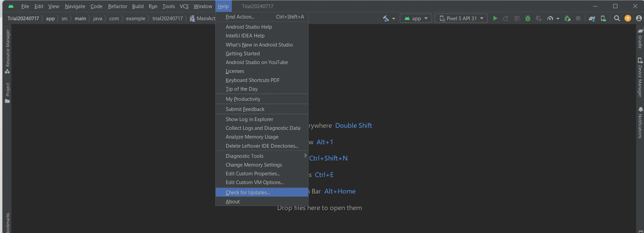This screenshot has height=233, width=644.
Task: Attach Debugger to Android Process icon
Action: pyautogui.click(x=567, y=18)
